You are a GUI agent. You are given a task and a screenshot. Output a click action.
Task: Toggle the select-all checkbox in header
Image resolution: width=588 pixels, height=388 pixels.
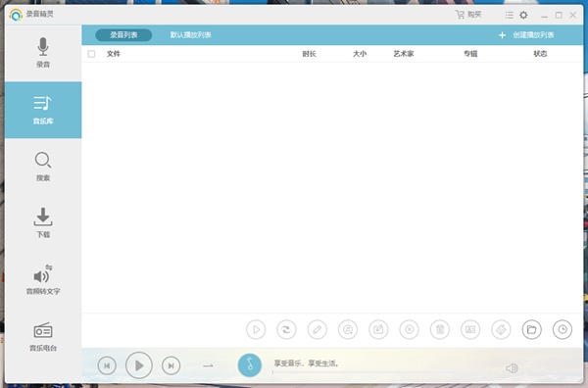91,54
